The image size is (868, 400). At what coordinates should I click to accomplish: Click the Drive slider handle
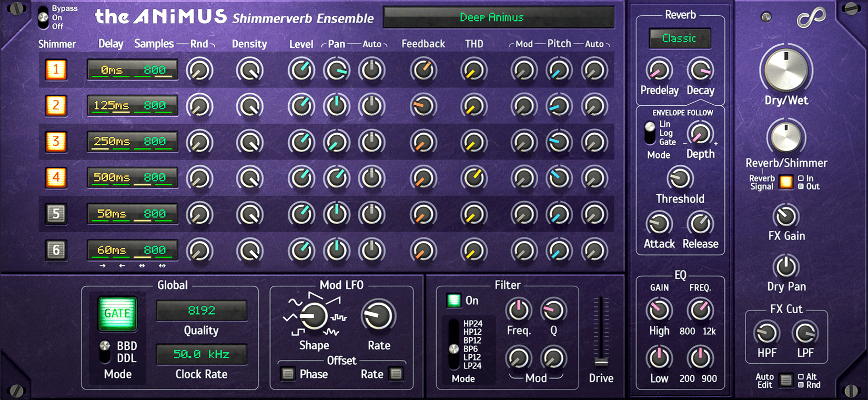tap(601, 362)
